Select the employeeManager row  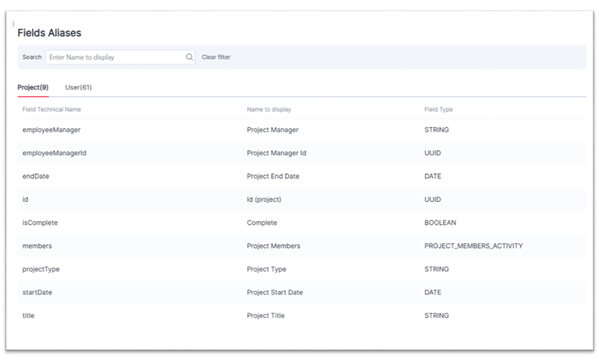52,130
